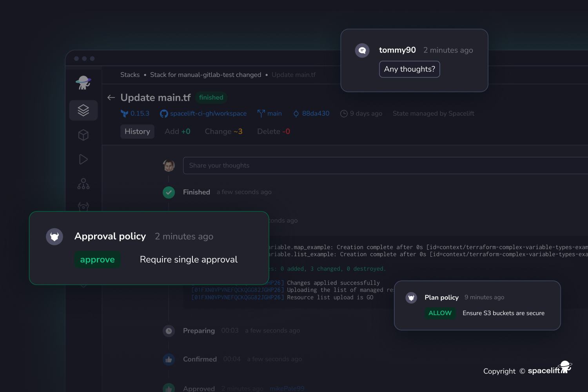Open the GitHub icon beside the workspace link
The image size is (588, 392).
click(x=164, y=113)
